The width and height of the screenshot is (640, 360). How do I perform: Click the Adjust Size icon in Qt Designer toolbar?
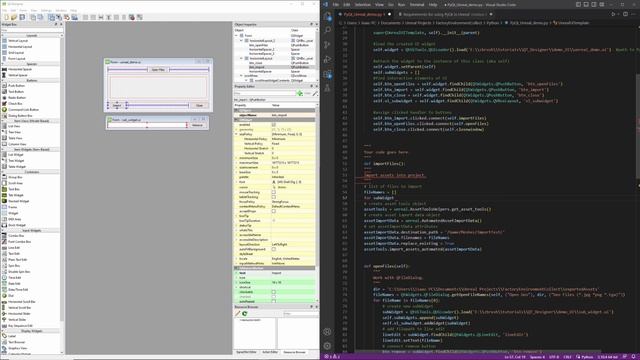[x=140, y=17]
